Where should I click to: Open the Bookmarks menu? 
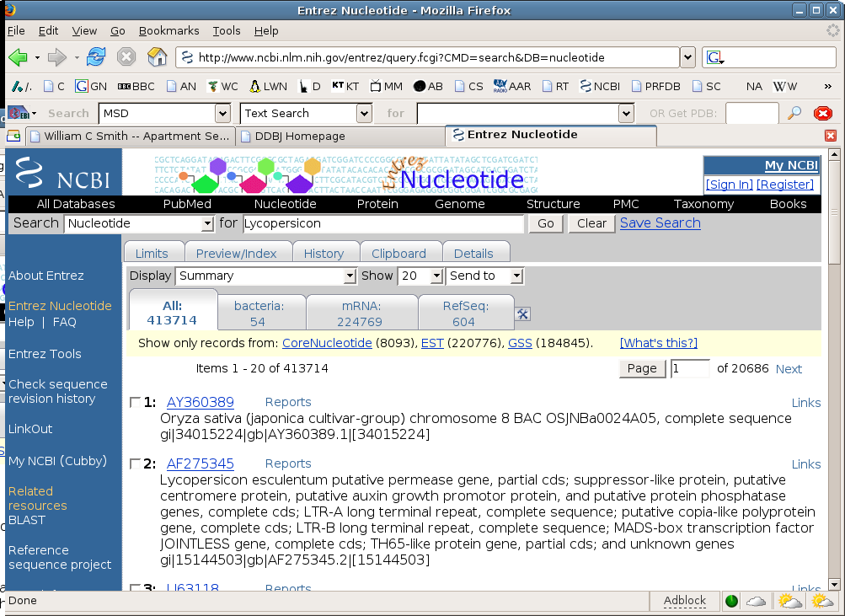(x=168, y=30)
